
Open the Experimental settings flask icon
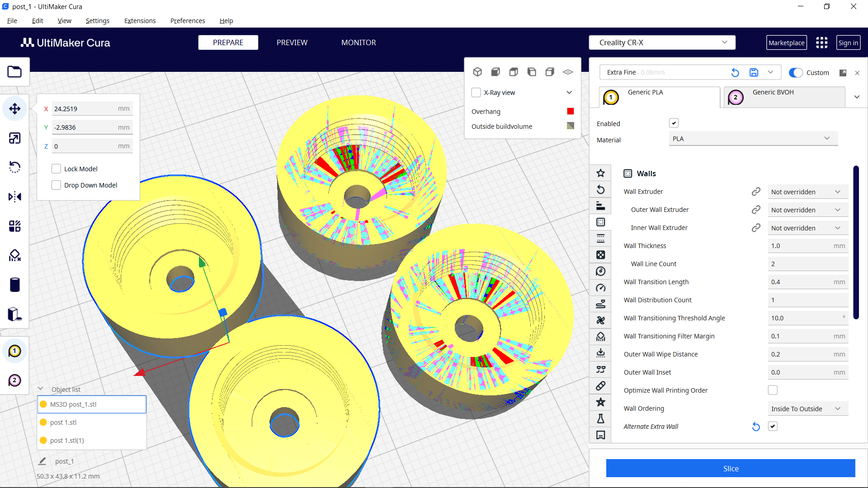pyautogui.click(x=600, y=419)
